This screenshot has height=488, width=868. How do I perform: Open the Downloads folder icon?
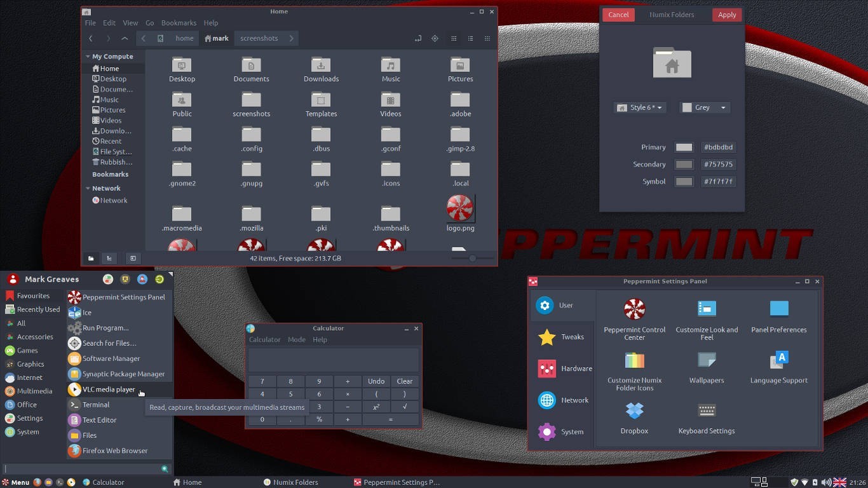click(x=321, y=69)
